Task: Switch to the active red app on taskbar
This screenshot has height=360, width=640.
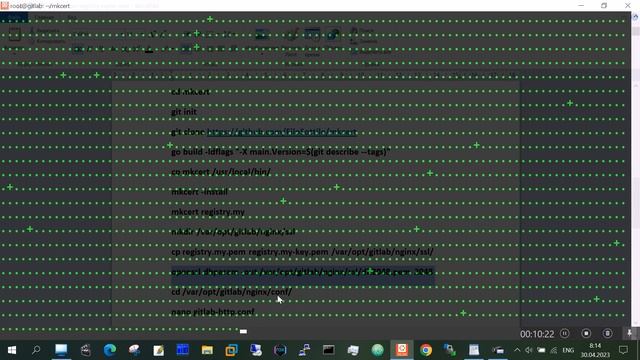Action: (x=402, y=350)
